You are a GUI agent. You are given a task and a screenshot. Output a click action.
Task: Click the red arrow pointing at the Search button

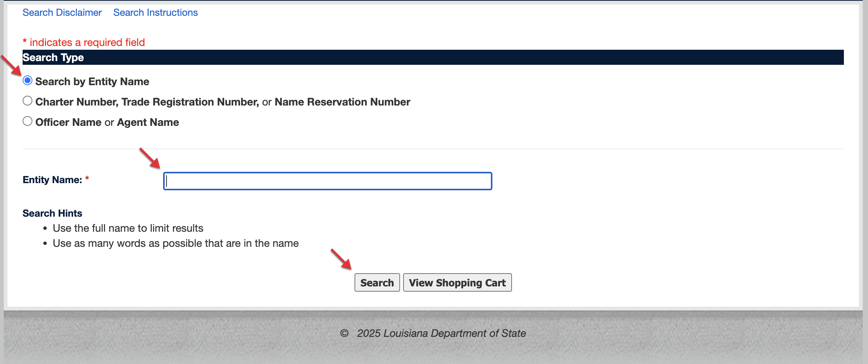coord(341,259)
